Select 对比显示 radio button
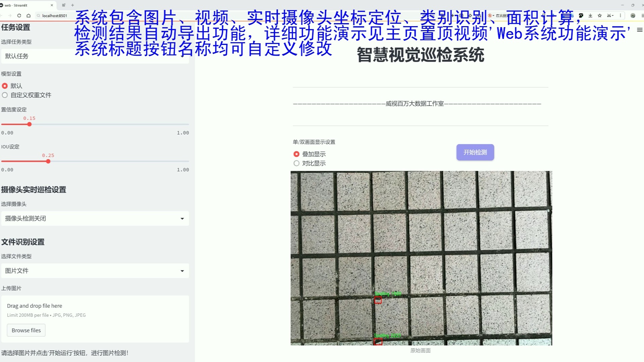Screen dimensions: 644x362 pyautogui.click(x=296, y=163)
